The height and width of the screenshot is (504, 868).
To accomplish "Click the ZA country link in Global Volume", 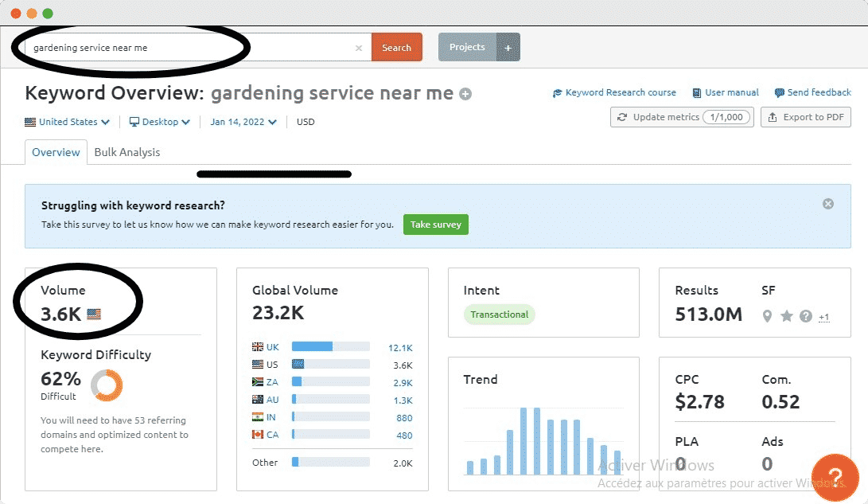I will click(272, 382).
